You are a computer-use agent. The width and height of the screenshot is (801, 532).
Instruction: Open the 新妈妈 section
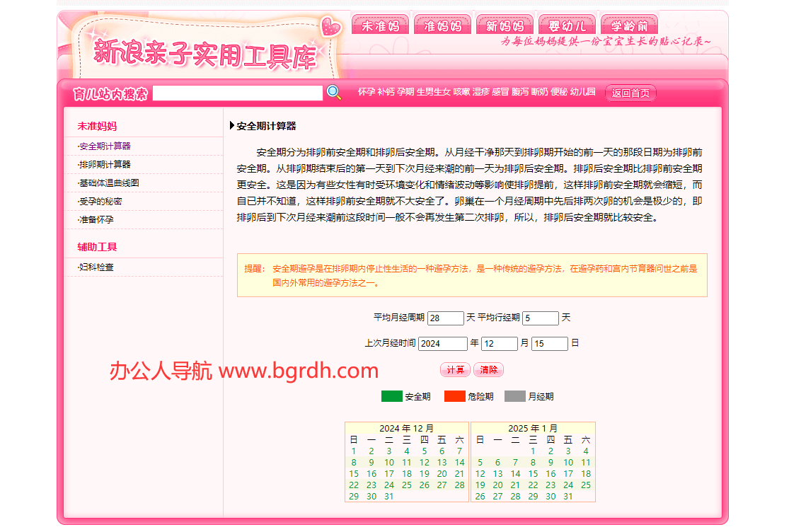click(505, 23)
